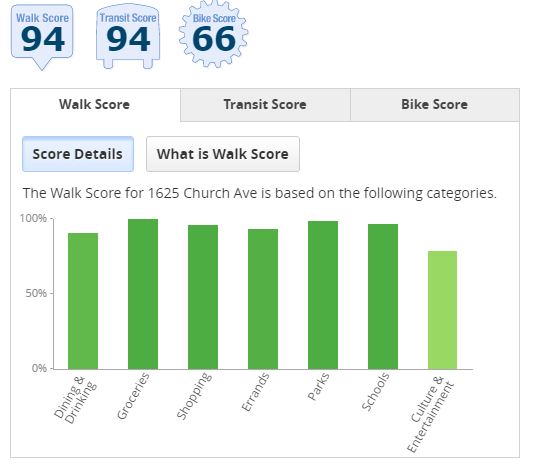This screenshot has width=533, height=464.
Task: Select the Bike Score tab
Action: [435, 104]
